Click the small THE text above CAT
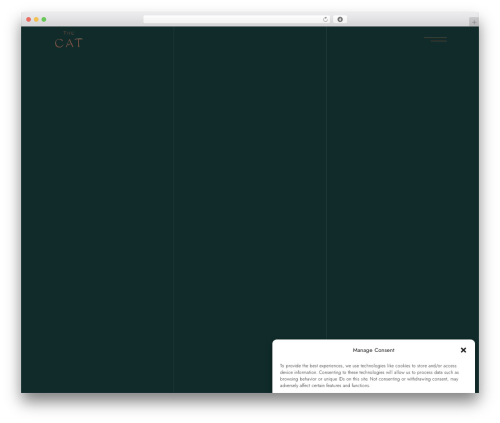500x423 pixels. tap(69, 33)
